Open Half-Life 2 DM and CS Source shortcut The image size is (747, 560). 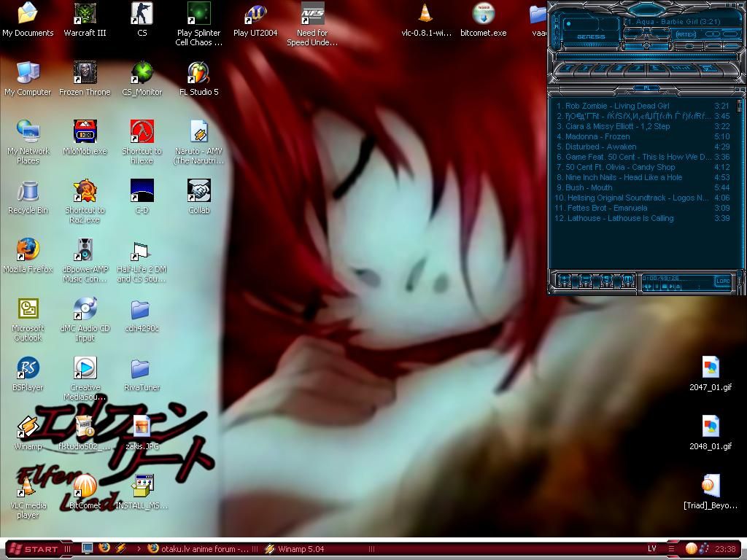click(x=142, y=260)
